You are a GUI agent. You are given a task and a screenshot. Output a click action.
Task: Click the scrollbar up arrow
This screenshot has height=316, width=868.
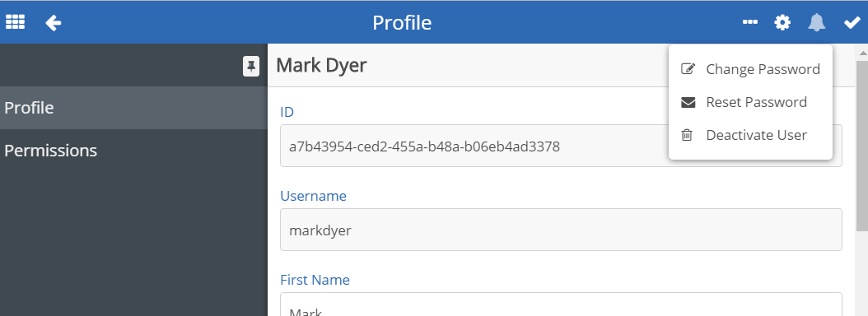(x=862, y=53)
